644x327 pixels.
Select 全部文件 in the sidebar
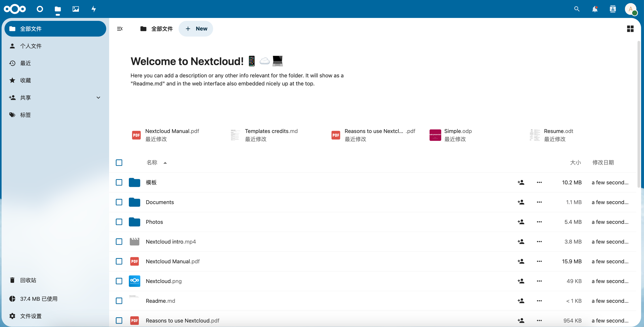[x=55, y=29]
